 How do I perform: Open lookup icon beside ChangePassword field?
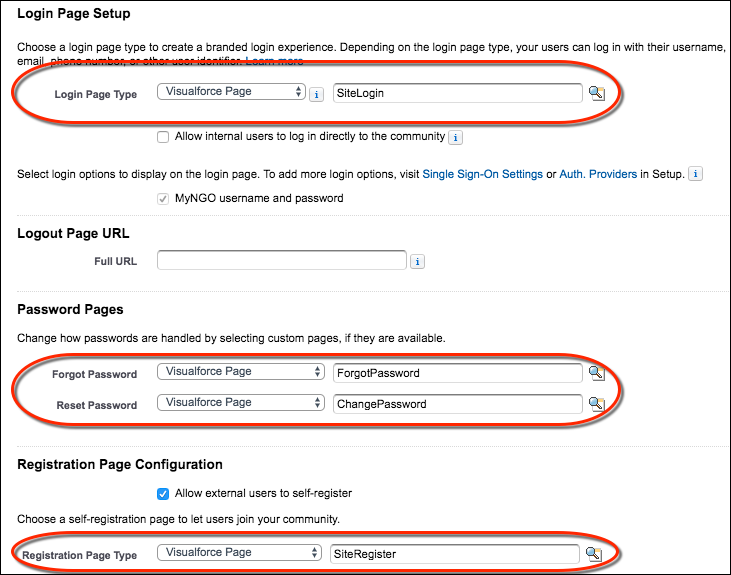pos(596,404)
